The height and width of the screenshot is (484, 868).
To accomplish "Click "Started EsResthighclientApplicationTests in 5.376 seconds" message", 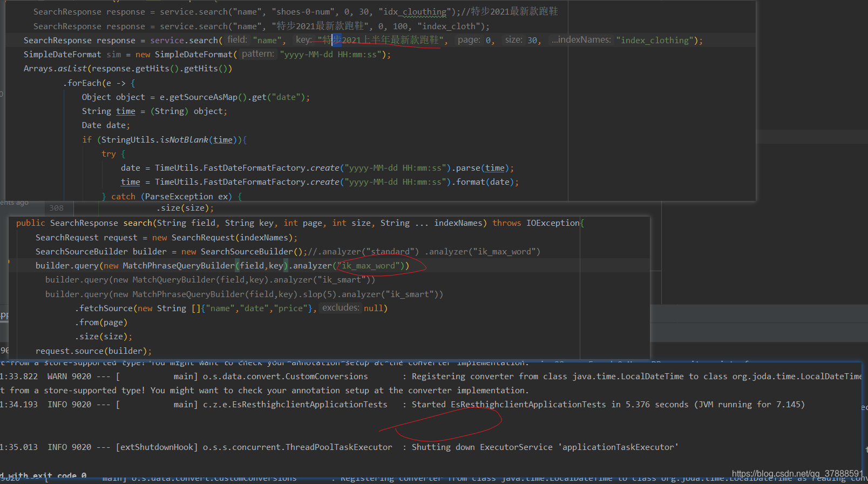I will click(550, 405).
